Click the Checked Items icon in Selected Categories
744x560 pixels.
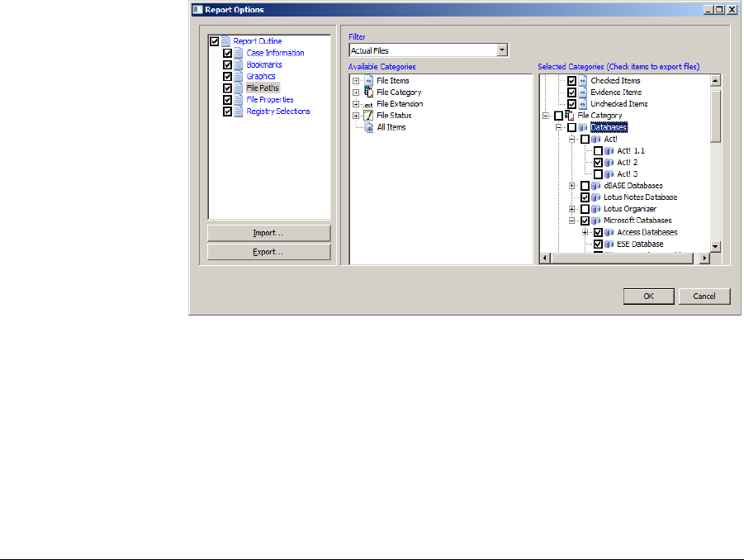click(x=583, y=81)
